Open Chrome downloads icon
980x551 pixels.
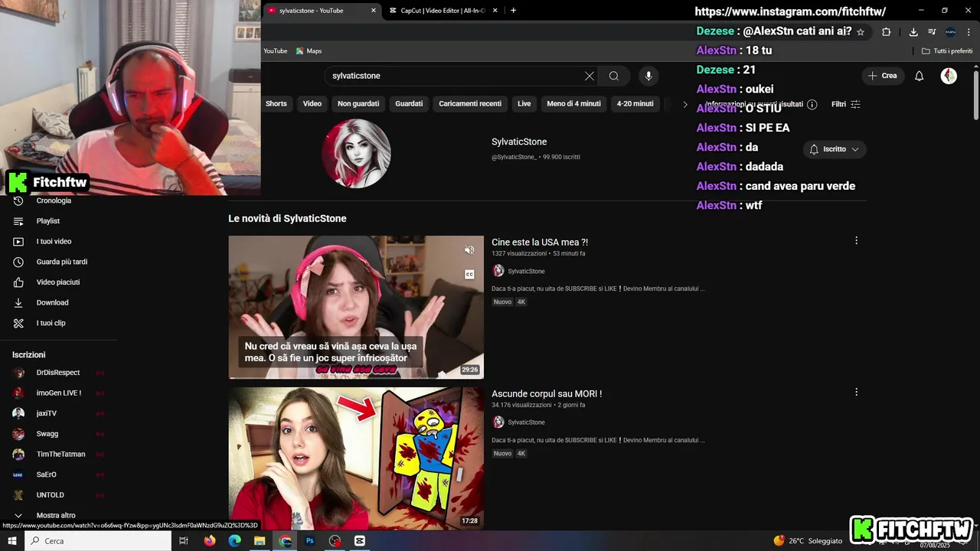click(913, 32)
